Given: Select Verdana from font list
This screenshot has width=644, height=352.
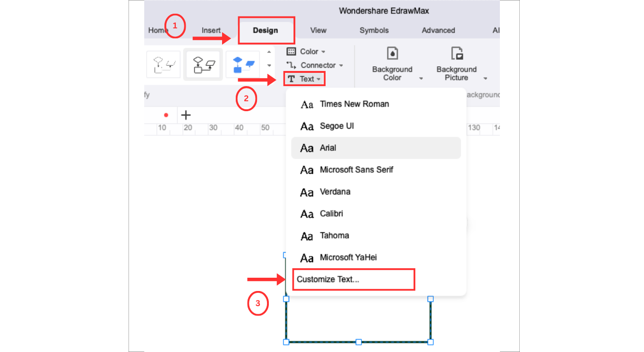Looking at the screenshot, I should 376,192.
